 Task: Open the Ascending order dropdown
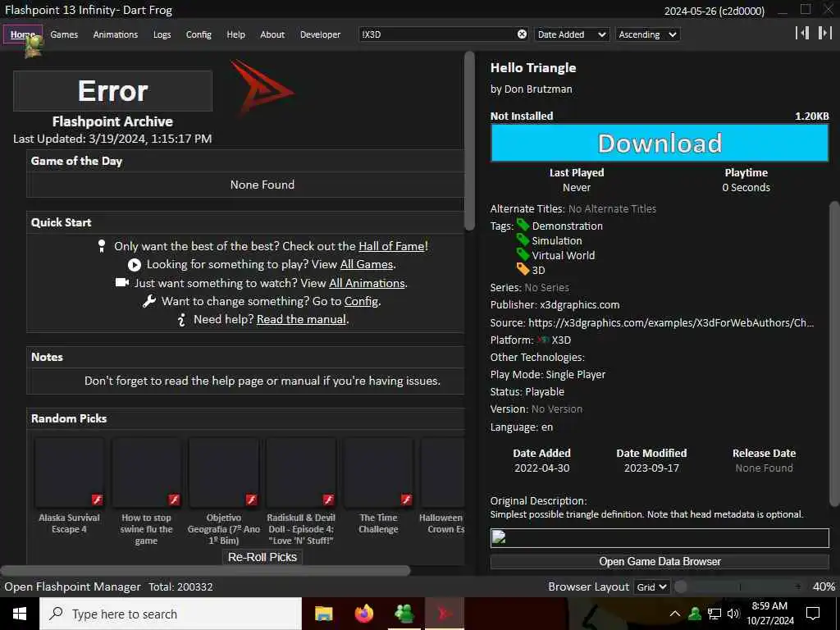(648, 34)
